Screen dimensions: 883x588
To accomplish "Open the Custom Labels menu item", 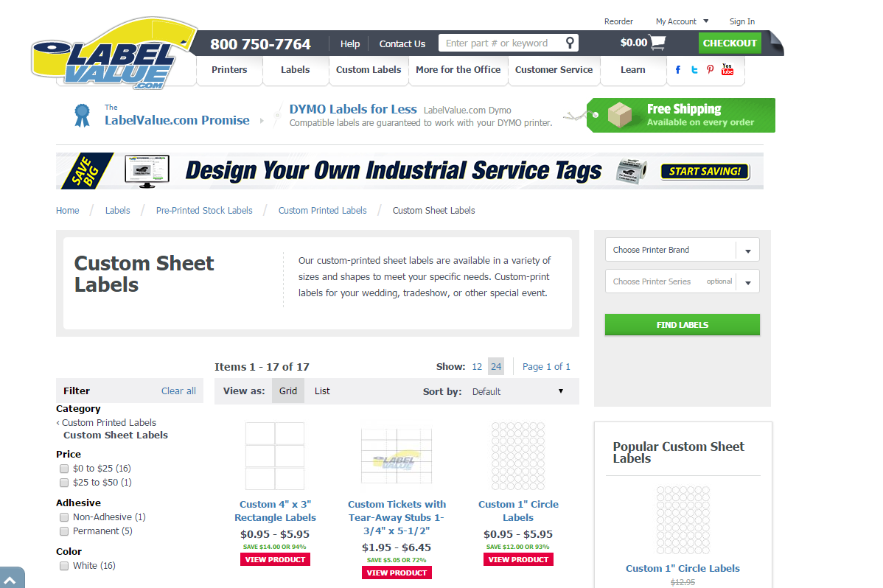I will point(369,70).
